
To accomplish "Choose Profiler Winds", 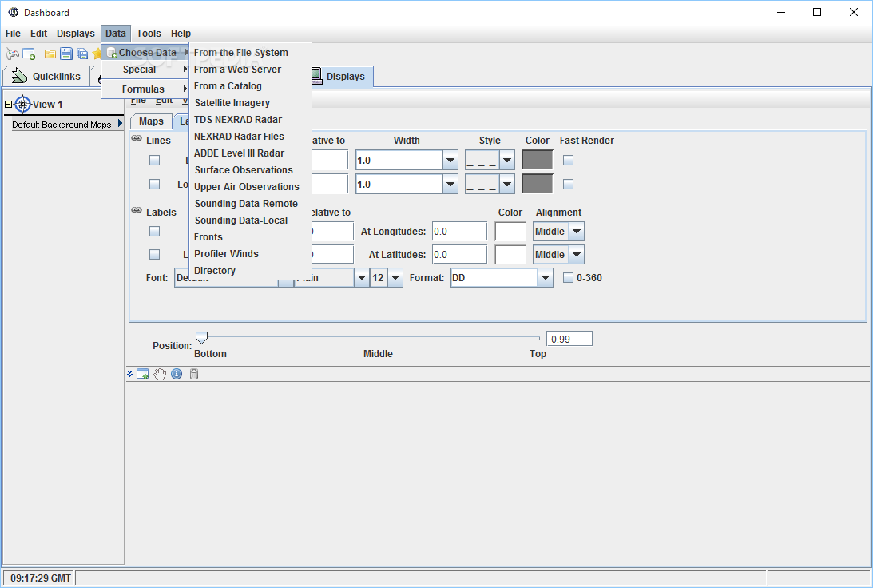I will coord(250,253).
